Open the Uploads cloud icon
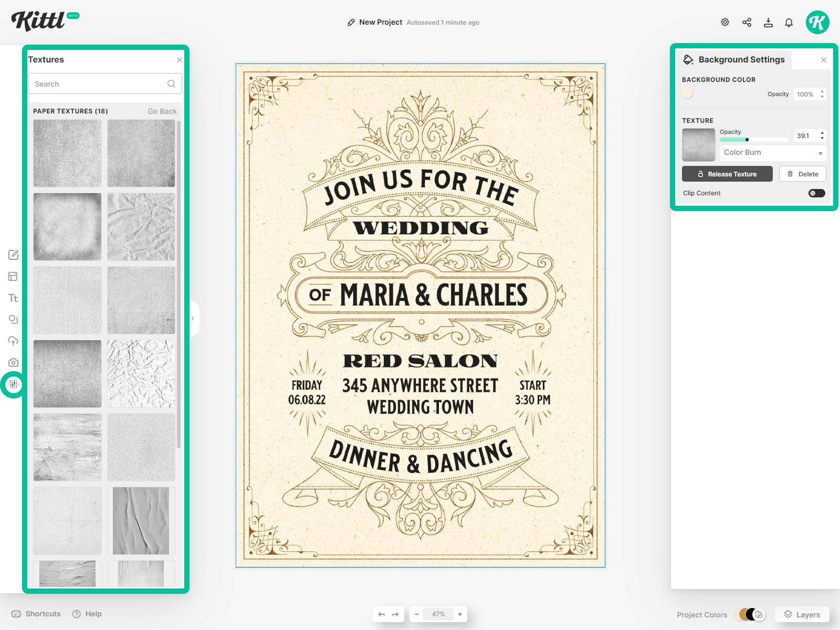Viewport: 840px width, 630px height. point(13,341)
